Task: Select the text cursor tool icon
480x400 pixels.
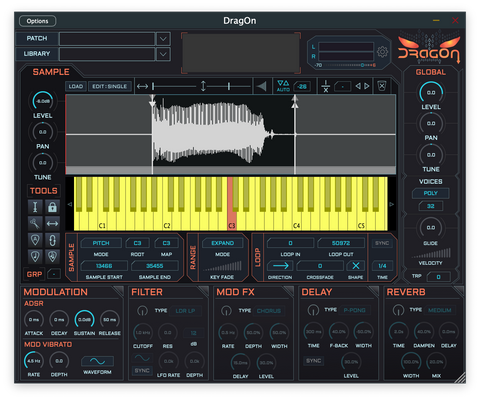Action: (35, 207)
